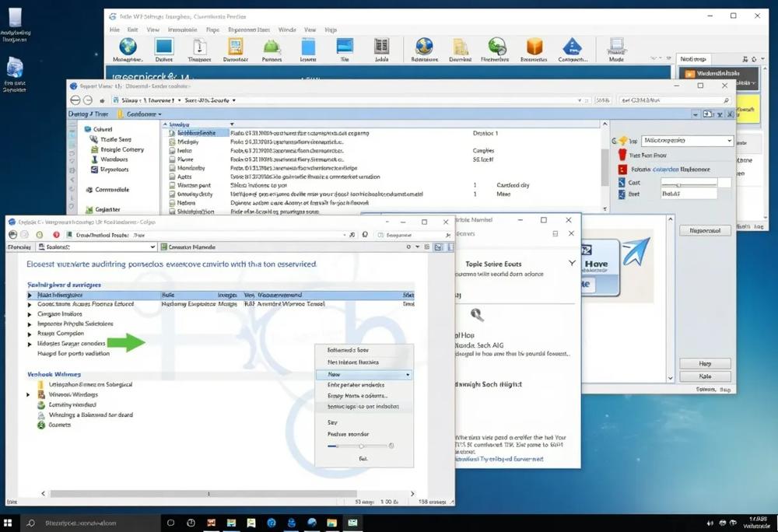Viewport: 778px width, 532px height.
Task: Open the dropdown in the middle window right panel
Action: point(687,141)
